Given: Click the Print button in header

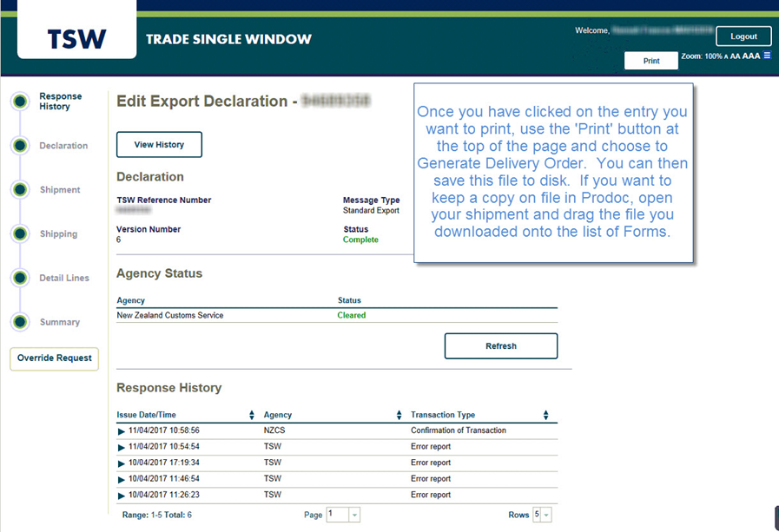Looking at the screenshot, I should 651,61.
